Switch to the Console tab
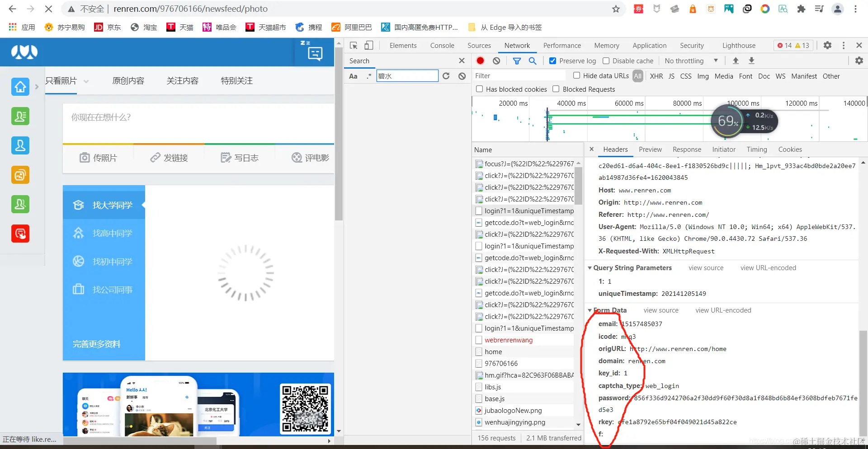This screenshot has width=868, height=449. pyautogui.click(x=442, y=45)
